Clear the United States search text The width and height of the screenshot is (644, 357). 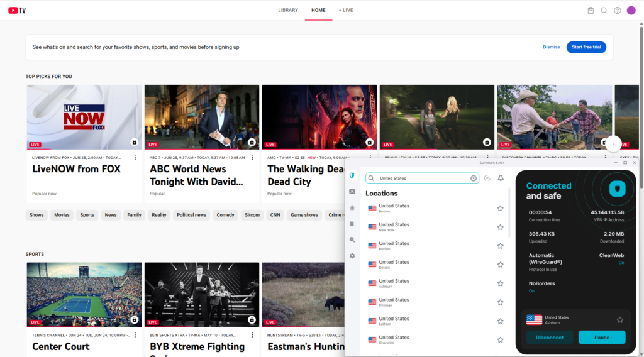[474, 178]
